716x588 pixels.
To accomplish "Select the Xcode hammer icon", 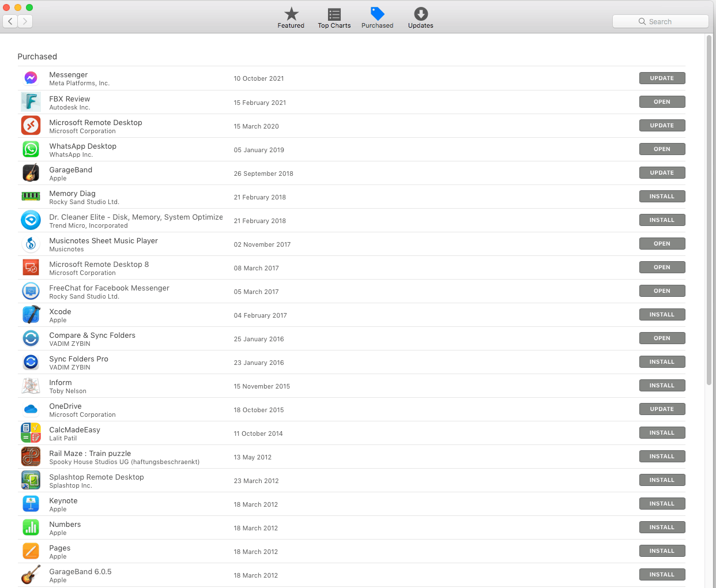I will click(x=31, y=314).
